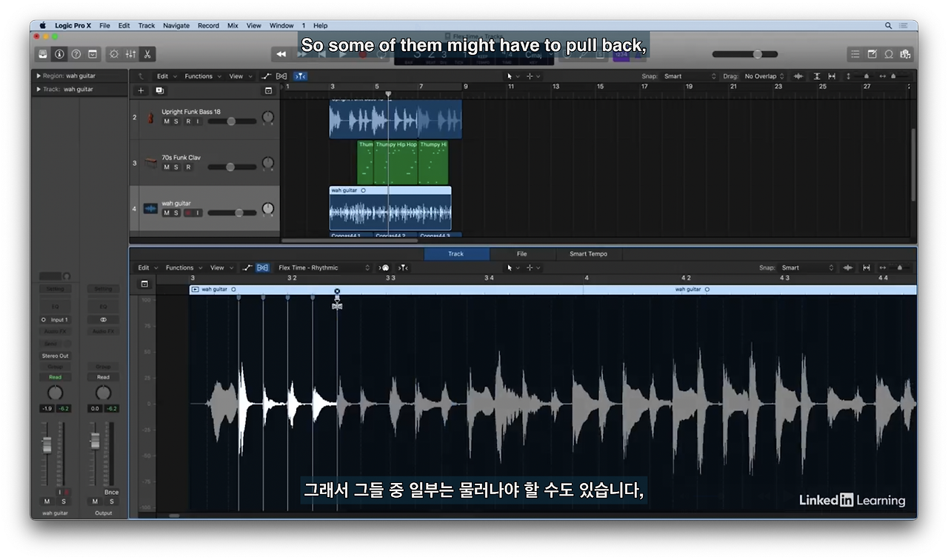
Task: Open the File menu
Action: 104,25
